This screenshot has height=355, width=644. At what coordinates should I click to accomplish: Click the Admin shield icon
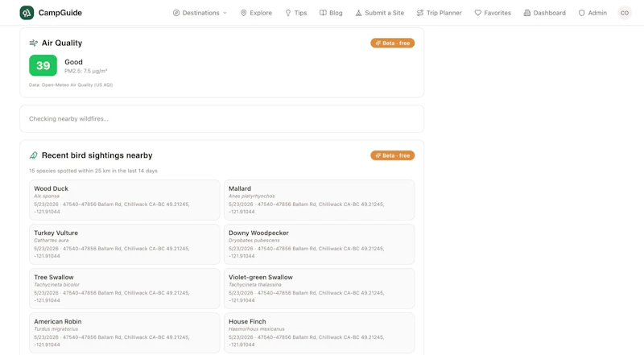[x=581, y=13]
